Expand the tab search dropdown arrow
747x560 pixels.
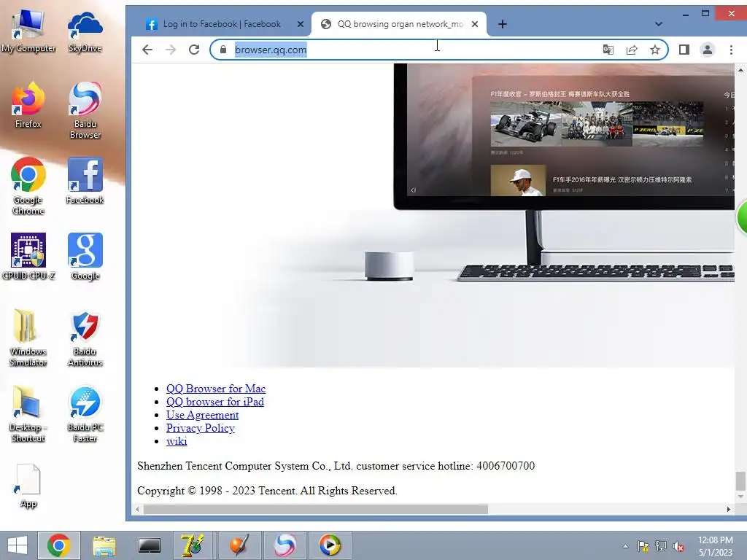[x=659, y=24]
